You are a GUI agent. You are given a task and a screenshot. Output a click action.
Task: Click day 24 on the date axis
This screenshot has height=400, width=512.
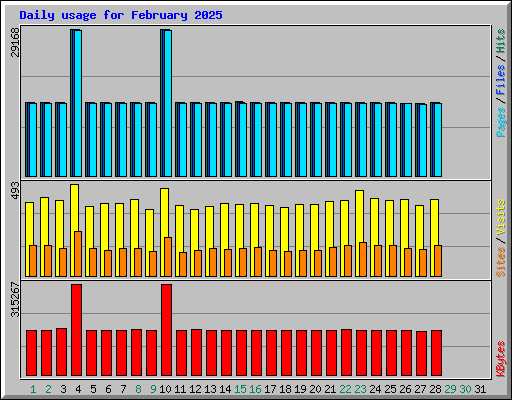375,389
